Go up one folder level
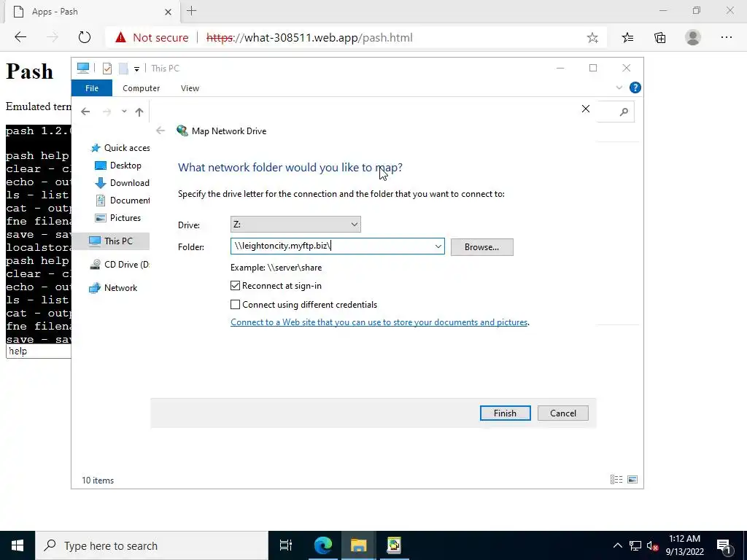Screen dimensions: 747x560 click(x=139, y=112)
